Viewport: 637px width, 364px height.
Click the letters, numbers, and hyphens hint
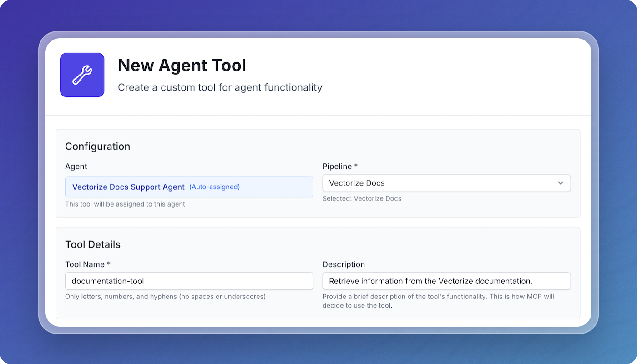(165, 297)
